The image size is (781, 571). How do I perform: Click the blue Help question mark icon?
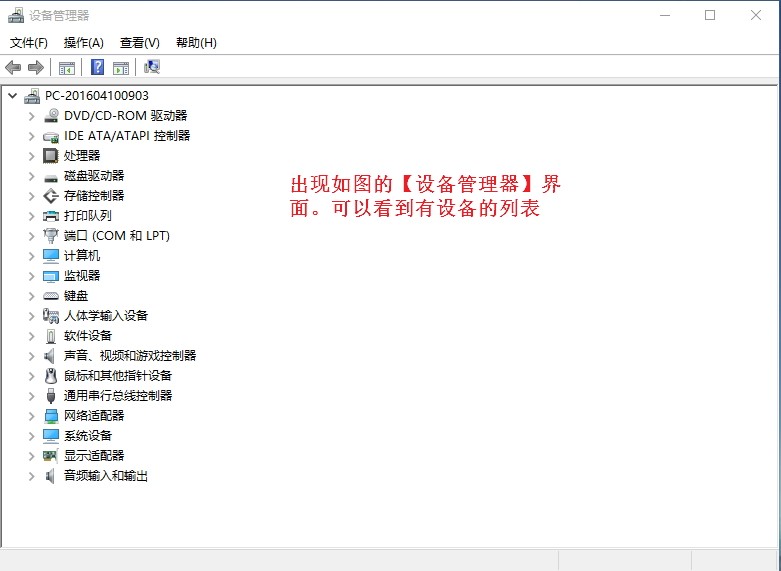point(97,67)
